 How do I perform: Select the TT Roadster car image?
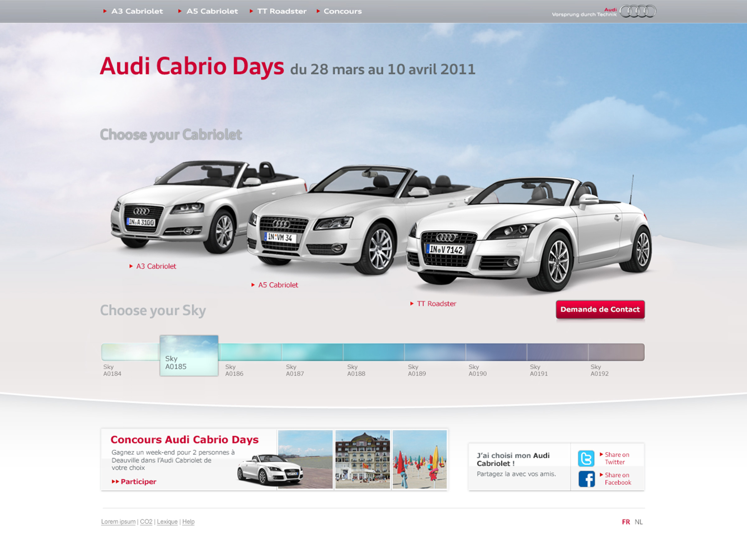point(529,233)
